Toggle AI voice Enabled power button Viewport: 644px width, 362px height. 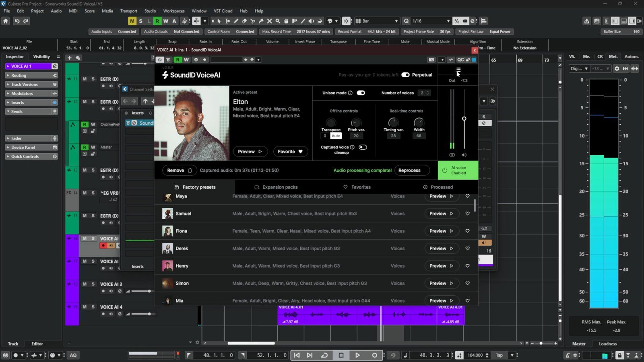coord(458,170)
